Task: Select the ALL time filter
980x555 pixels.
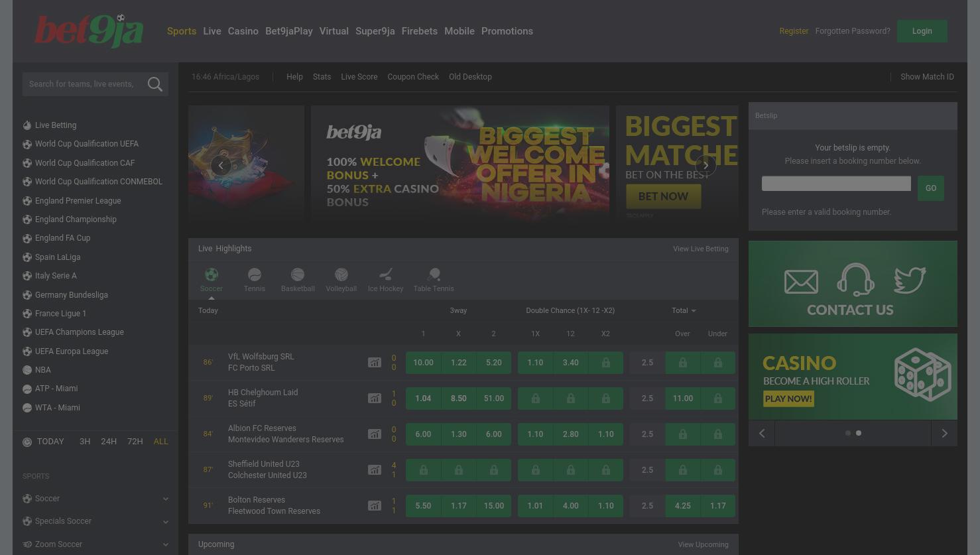Action: tap(161, 442)
